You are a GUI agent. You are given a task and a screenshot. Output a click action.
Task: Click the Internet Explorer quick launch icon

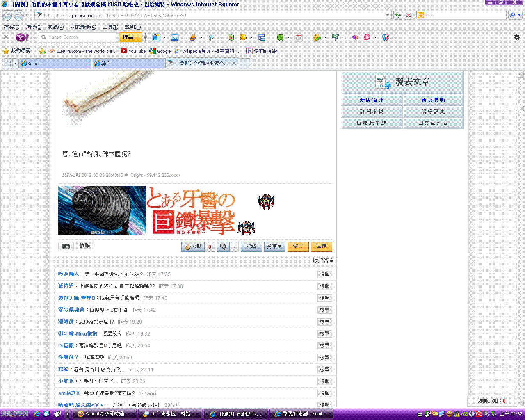tap(37, 414)
